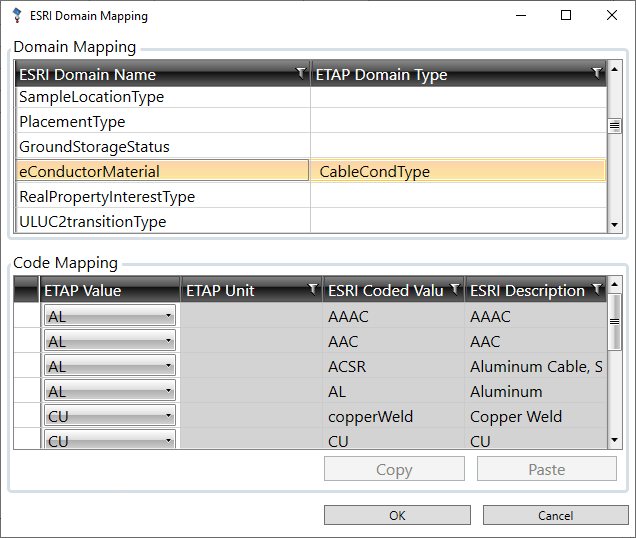
Task: Open ETAP Value dropdown for Aluminum row
Action: tap(110, 391)
